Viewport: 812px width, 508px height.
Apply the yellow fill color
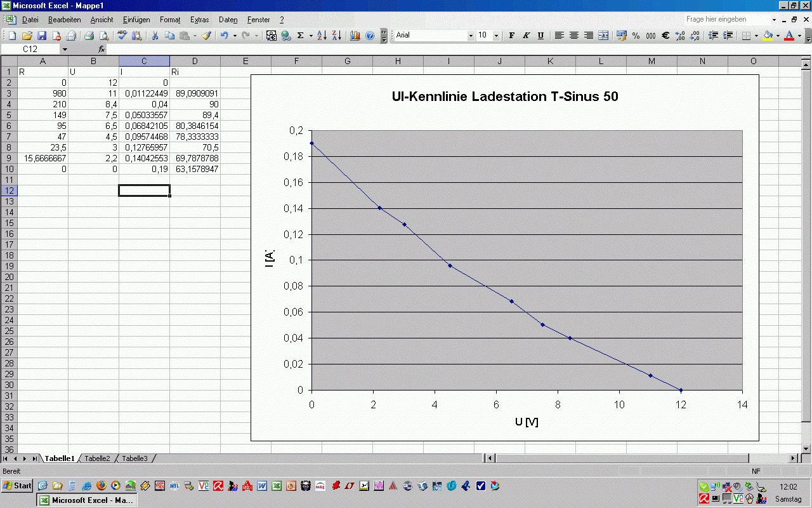[x=768, y=36]
